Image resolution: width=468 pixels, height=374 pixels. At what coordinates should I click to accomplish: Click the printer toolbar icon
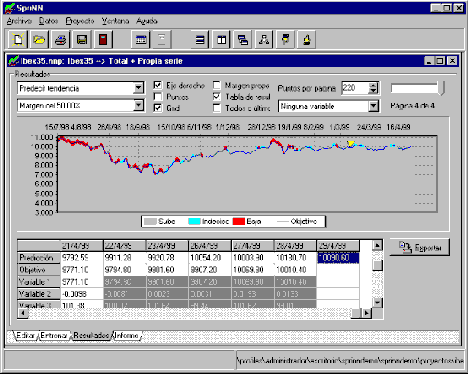coord(61,40)
